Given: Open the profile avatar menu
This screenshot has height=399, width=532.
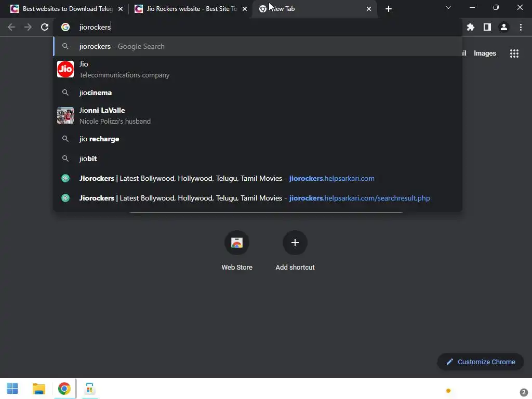Looking at the screenshot, I should point(503,27).
